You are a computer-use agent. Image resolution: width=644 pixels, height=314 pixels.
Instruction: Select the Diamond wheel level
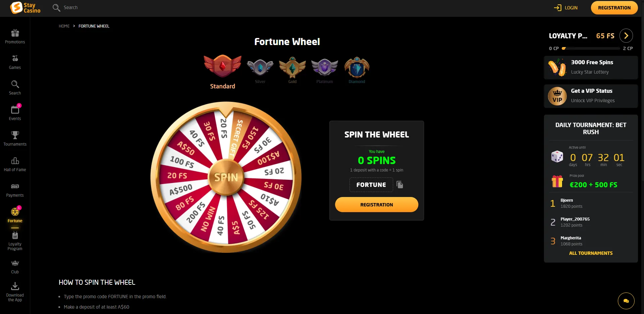tap(357, 70)
